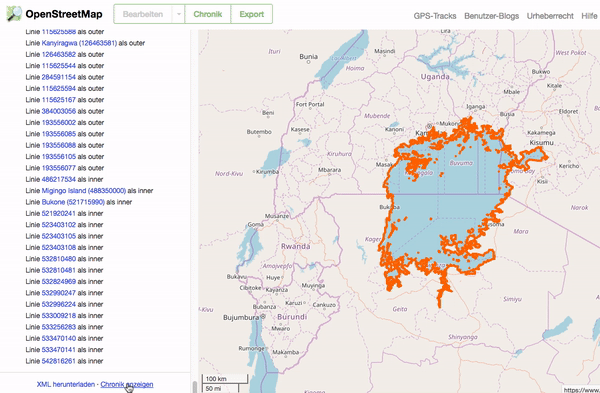Go to GPS-Tracks in the header
Viewport: 600px width, 393px height.
pyautogui.click(x=435, y=16)
